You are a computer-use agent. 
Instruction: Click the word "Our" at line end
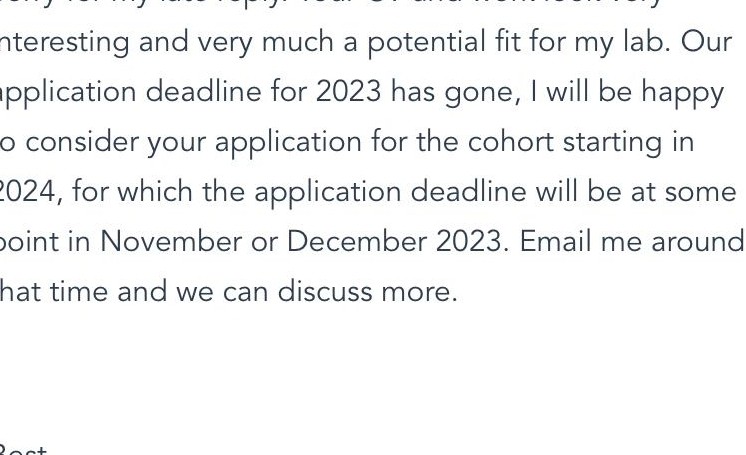(x=706, y=43)
